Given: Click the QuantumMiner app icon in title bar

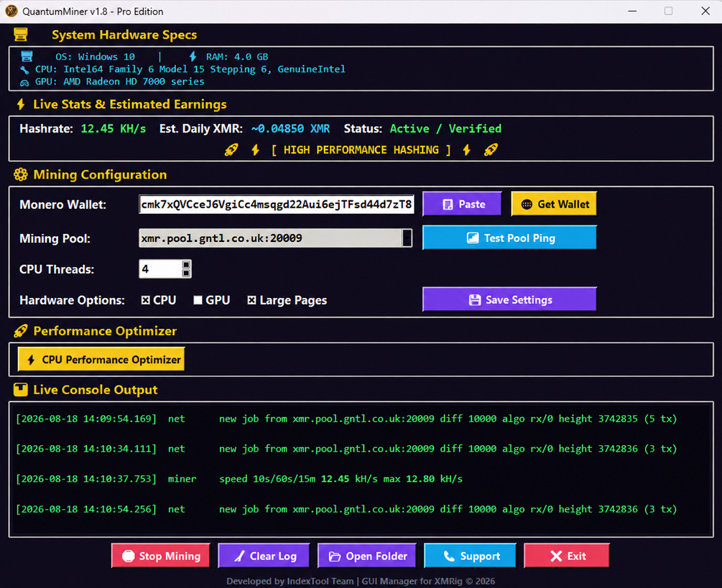Looking at the screenshot, I should tap(11, 11).
